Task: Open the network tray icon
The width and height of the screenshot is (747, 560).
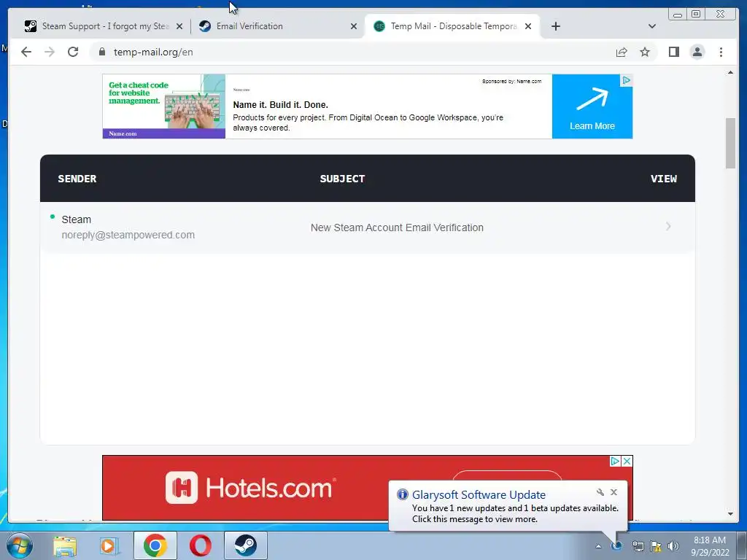Action: pyautogui.click(x=638, y=546)
